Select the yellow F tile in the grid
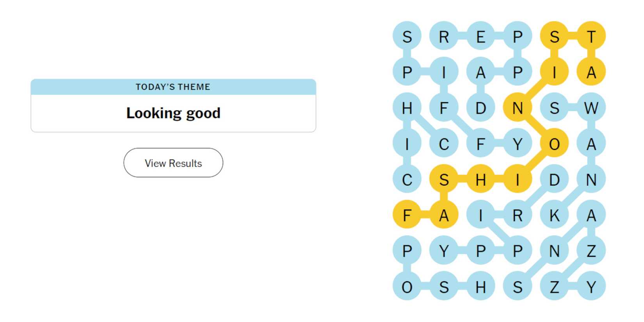The image size is (644, 322). click(x=407, y=215)
